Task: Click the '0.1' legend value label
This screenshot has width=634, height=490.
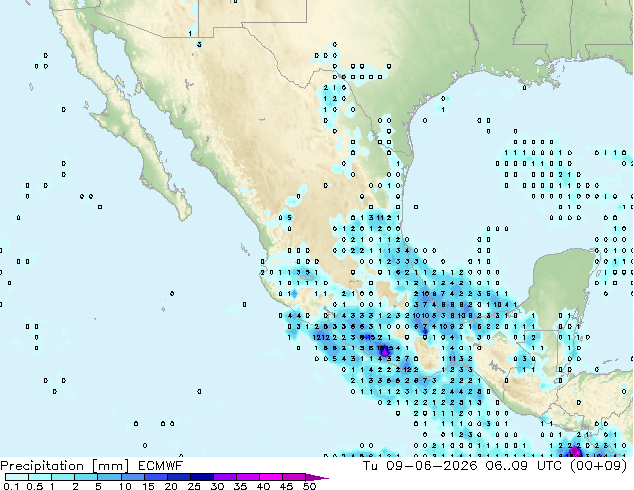Action: click(x=11, y=486)
